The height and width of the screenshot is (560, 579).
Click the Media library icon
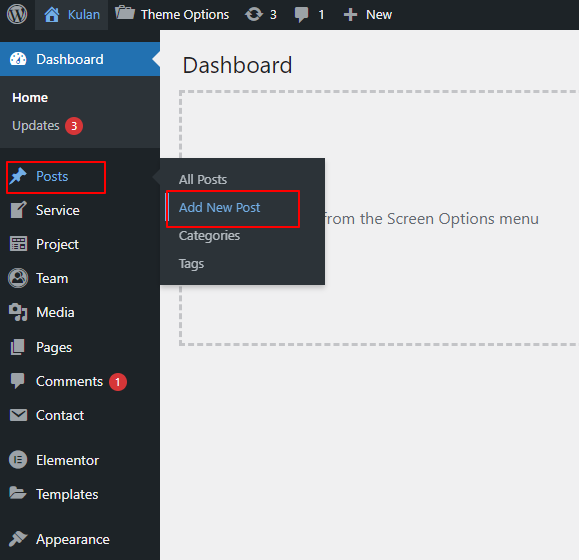tap(18, 312)
